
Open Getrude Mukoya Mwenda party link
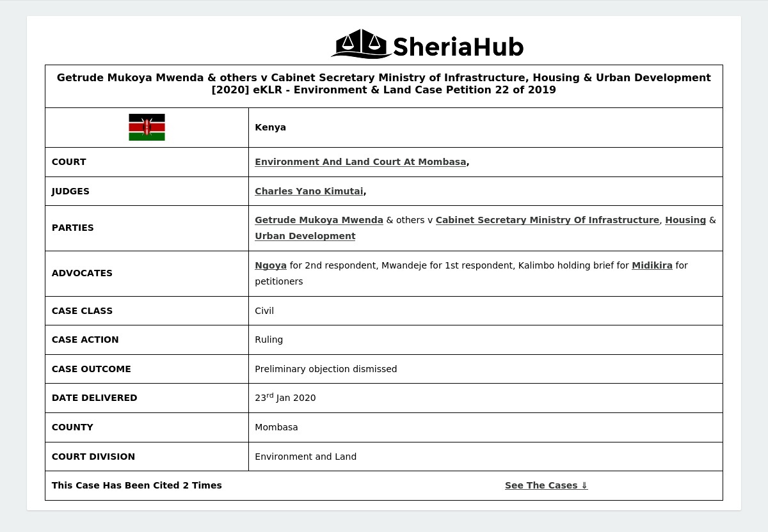(319, 220)
